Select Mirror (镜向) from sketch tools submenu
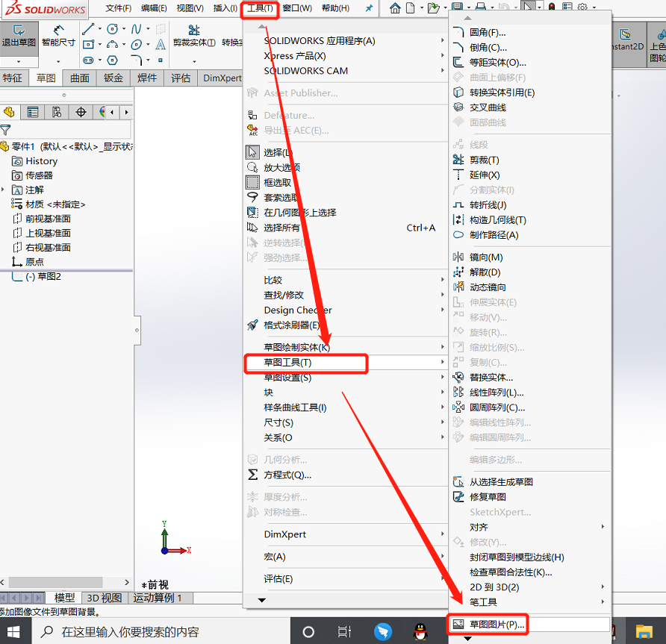 (485, 257)
